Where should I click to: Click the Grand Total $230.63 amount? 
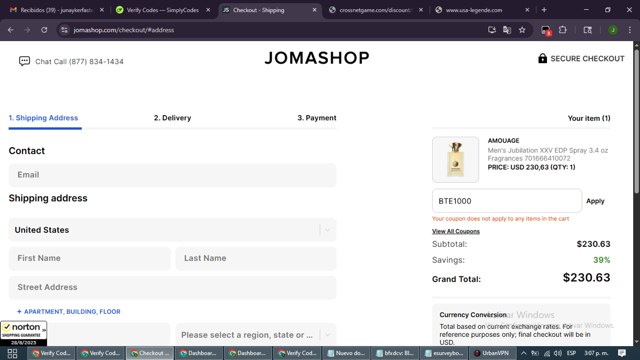click(x=586, y=278)
